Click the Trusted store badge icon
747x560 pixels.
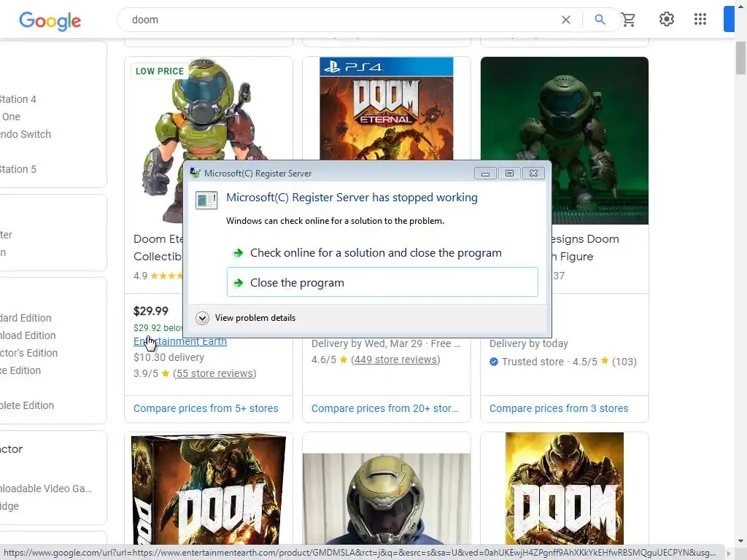(494, 362)
